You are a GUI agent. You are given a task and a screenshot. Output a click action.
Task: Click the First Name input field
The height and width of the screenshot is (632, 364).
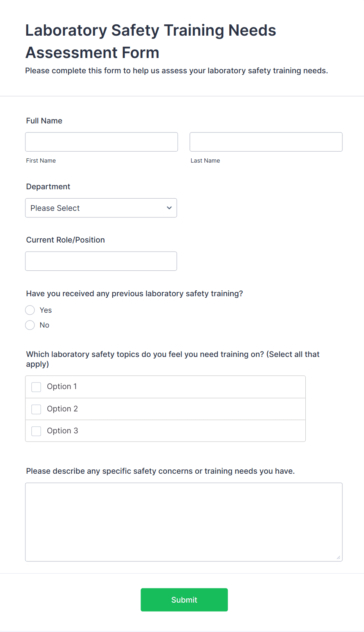101,142
